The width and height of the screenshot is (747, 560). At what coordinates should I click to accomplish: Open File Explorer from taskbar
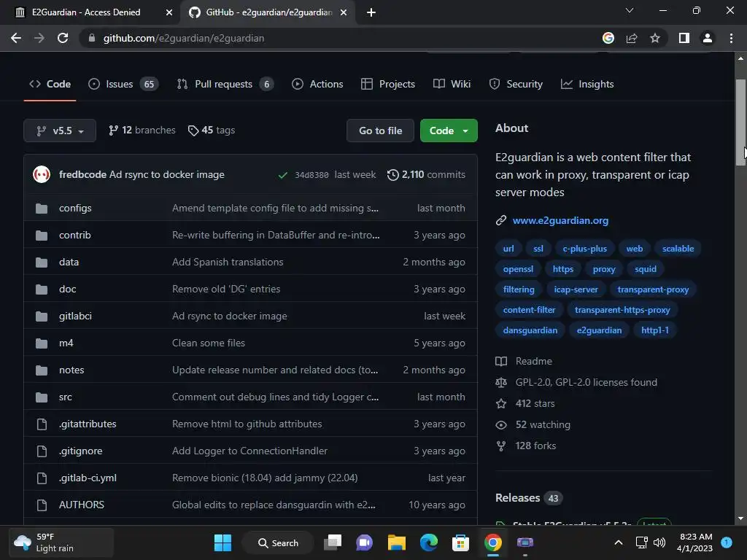coord(396,542)
